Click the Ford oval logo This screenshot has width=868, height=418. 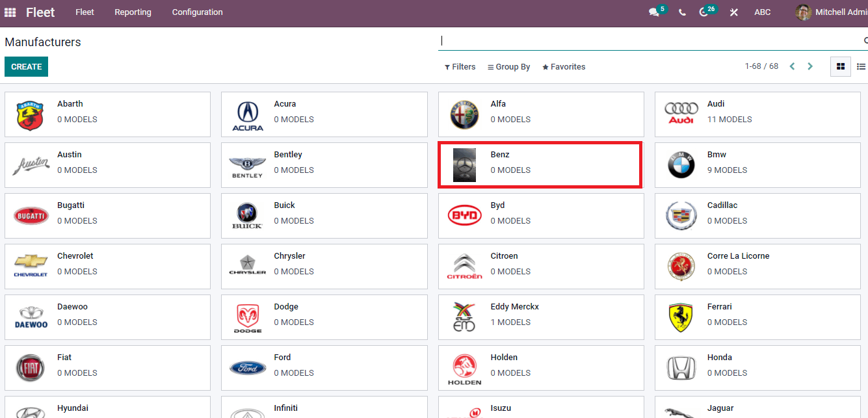tap(248, 368)
